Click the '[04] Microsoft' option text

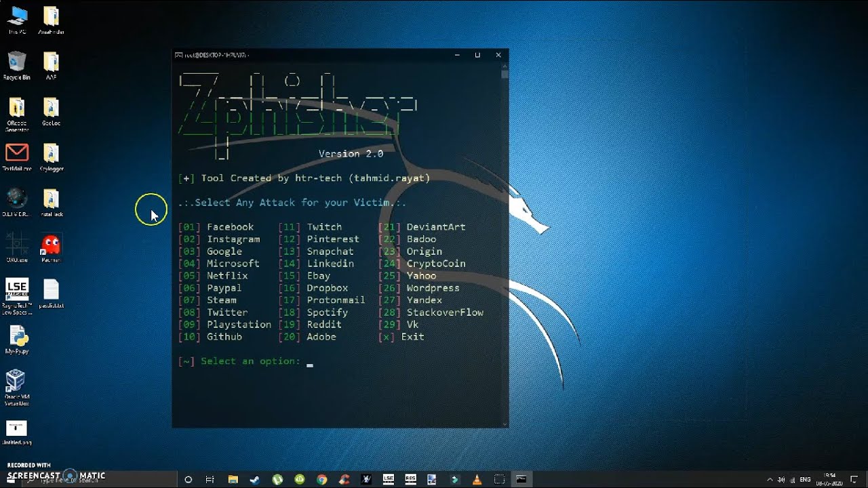219,264
